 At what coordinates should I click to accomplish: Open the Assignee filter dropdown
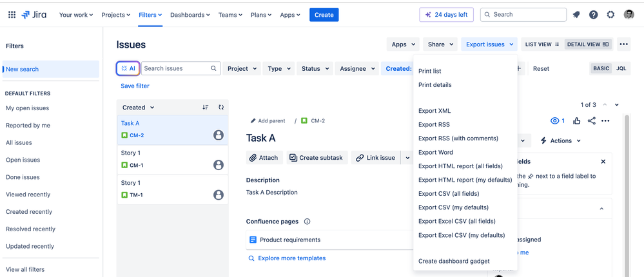pos(357,68)
